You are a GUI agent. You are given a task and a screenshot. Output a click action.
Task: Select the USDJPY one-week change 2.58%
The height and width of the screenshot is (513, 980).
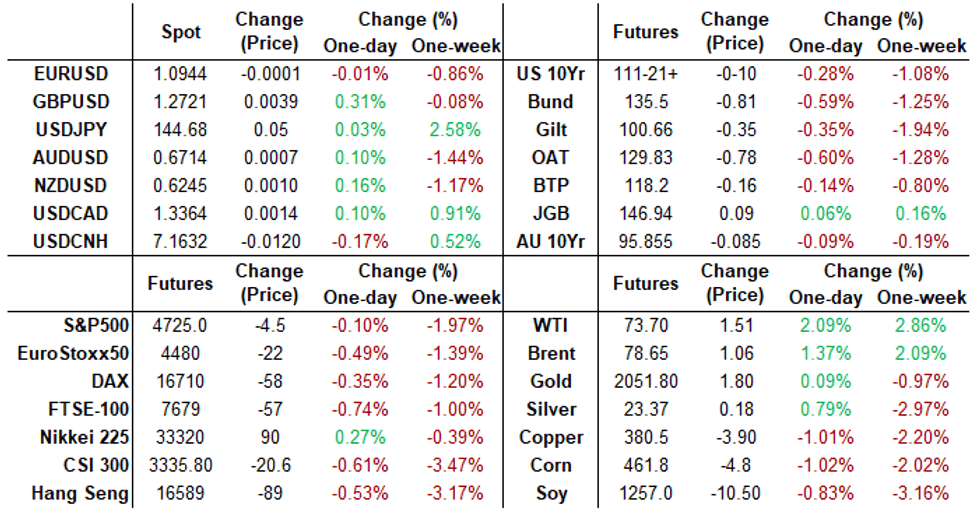[455, 129]
